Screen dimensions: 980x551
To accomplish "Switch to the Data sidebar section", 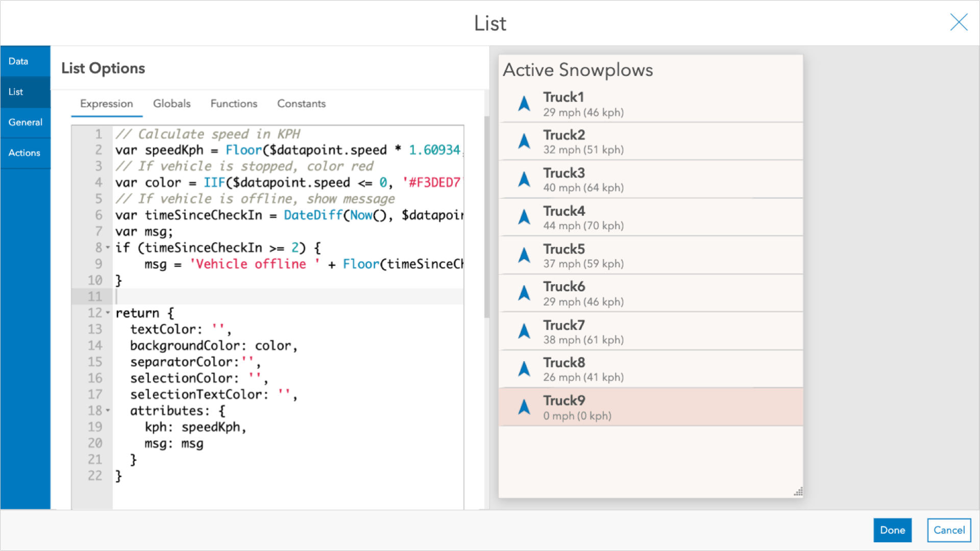I will 18,61.
